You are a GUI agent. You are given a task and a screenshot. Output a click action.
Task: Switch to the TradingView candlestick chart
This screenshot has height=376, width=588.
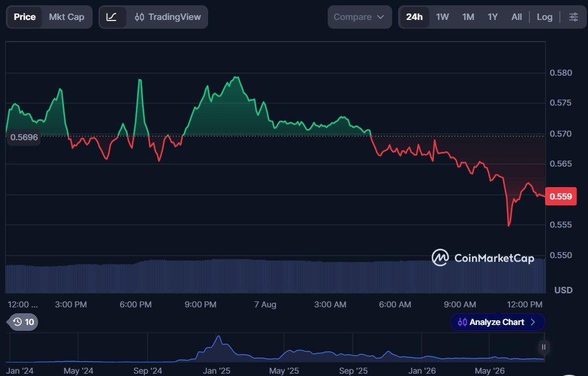(x=168, y=17)
